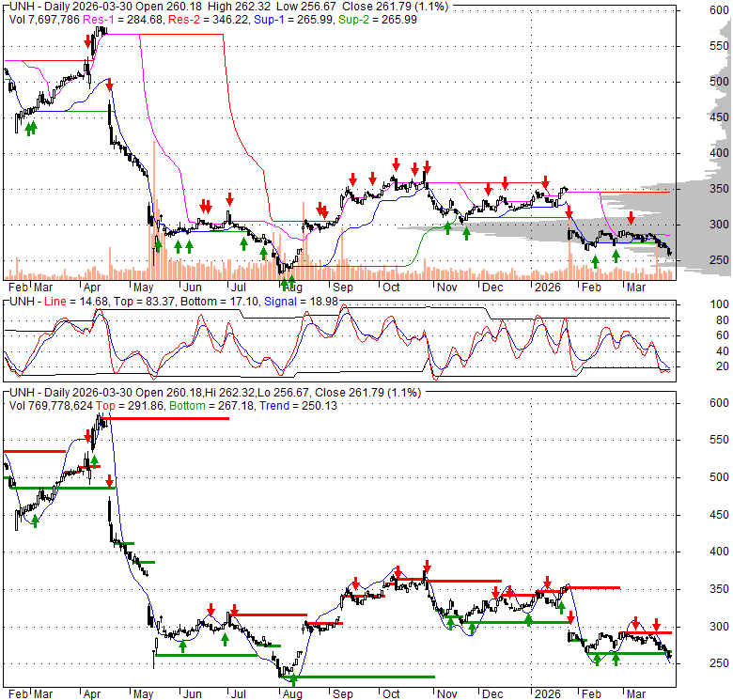The height and width of the screenshot is (700, 733).
Task: Click the Aug date label under the bottom chart
Action: [x=292, y=693]
